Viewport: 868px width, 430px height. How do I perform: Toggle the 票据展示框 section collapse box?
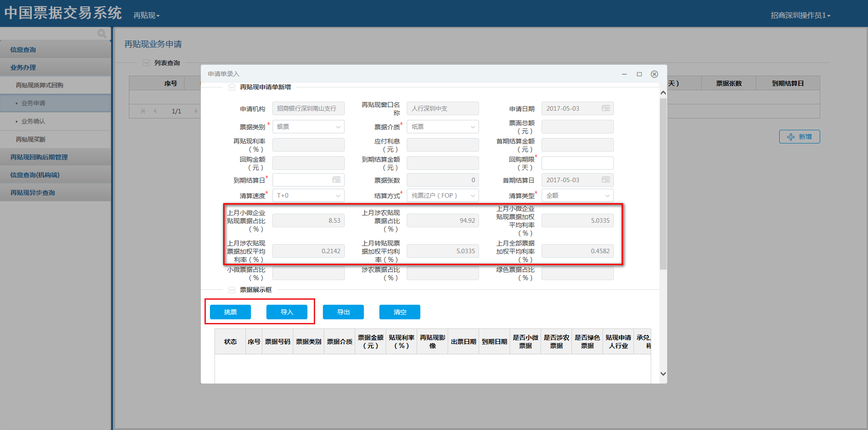click(x=232, y=290)
